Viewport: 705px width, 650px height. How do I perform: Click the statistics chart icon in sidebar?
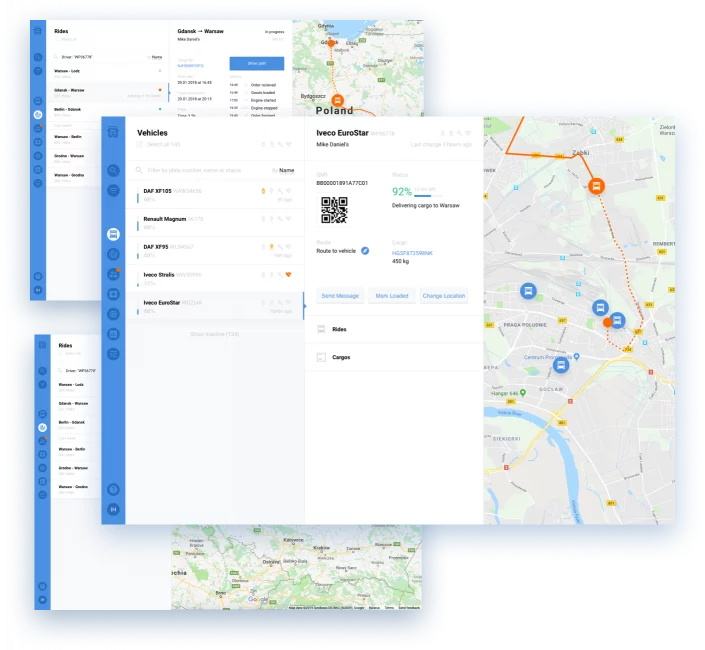[113, 334]
